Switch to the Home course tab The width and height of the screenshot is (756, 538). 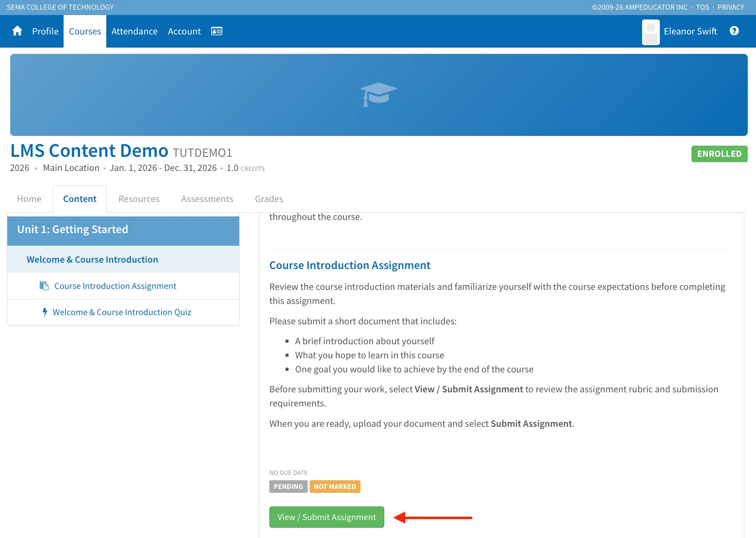29,199
